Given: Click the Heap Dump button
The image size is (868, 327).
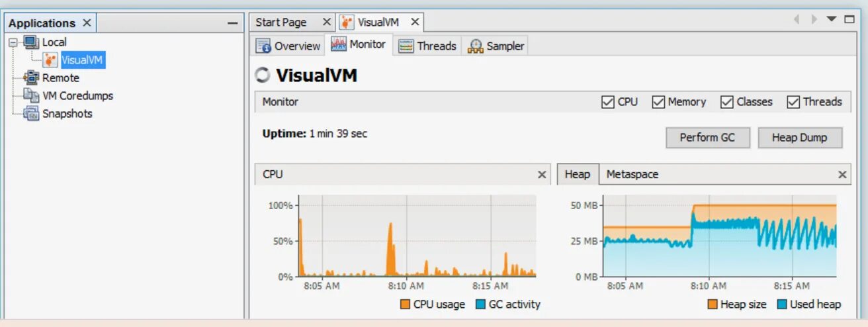Looking at the screenshot, I should click(x=800, y=138).
